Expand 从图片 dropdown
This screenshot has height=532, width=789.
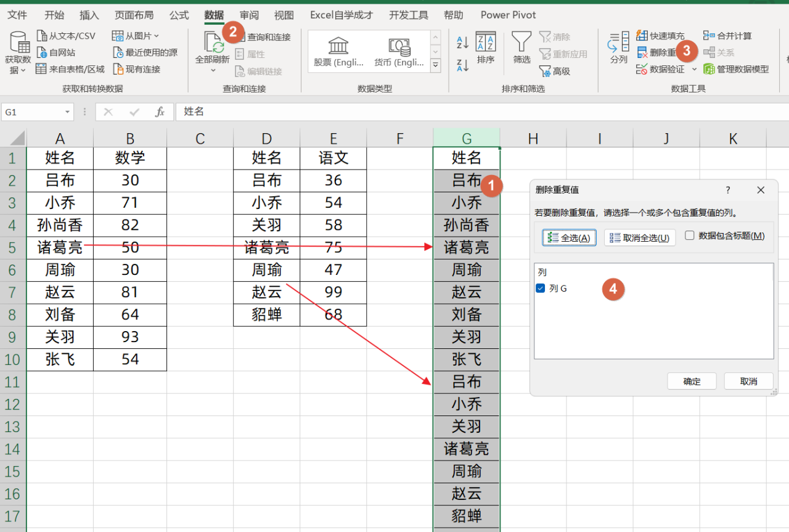click(x=156, y=36)
